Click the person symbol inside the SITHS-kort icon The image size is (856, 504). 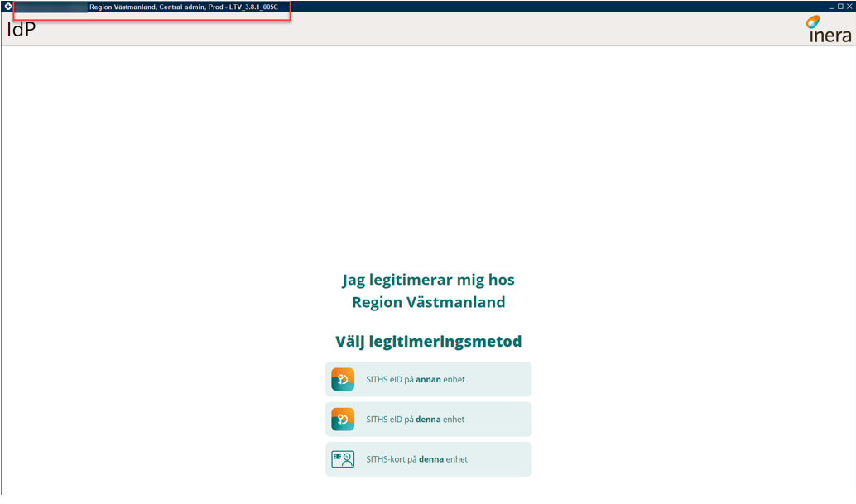[347, 460]
